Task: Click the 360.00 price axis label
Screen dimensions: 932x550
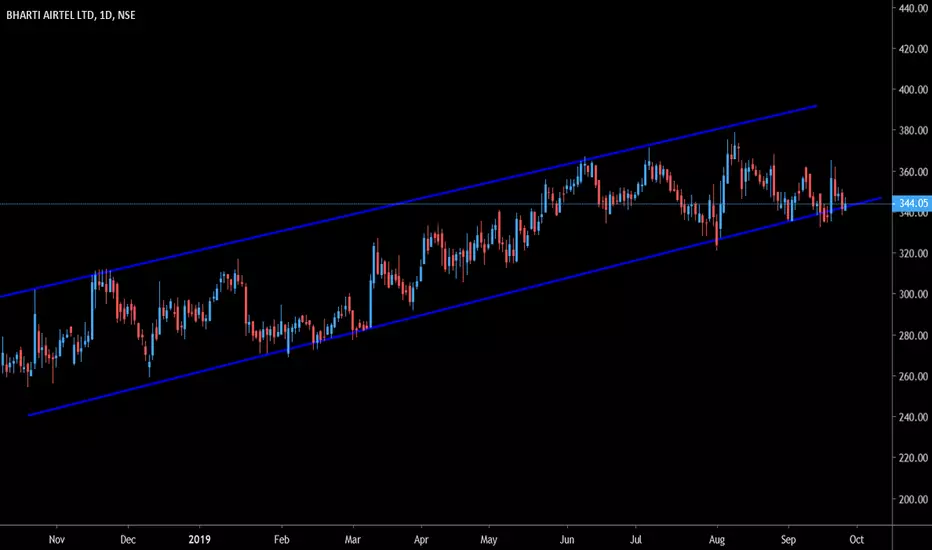Action: coord(914,172)
